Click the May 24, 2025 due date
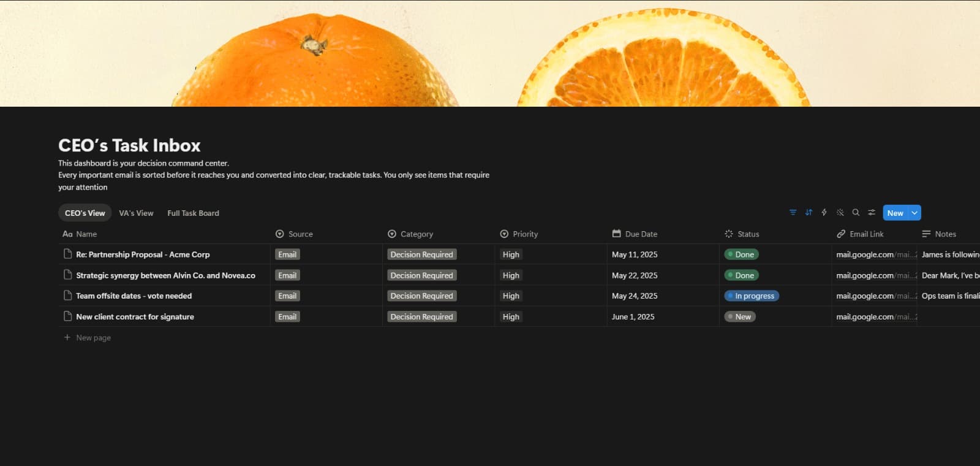 635,296
